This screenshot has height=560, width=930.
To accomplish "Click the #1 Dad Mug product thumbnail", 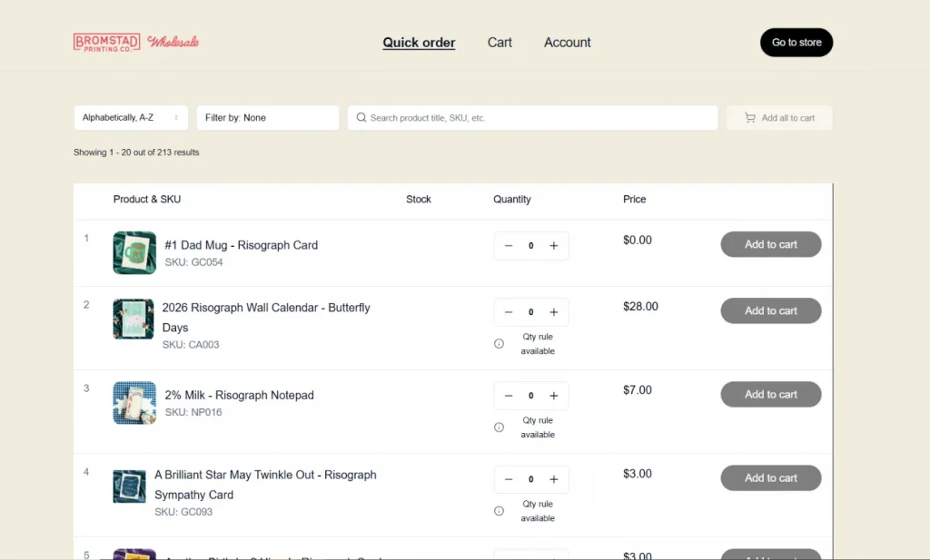I will click(134, 253).
